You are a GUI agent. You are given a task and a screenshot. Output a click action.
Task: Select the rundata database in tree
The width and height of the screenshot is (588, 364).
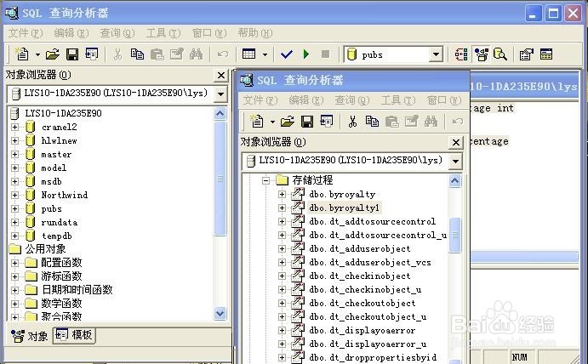tap(60, 222)
